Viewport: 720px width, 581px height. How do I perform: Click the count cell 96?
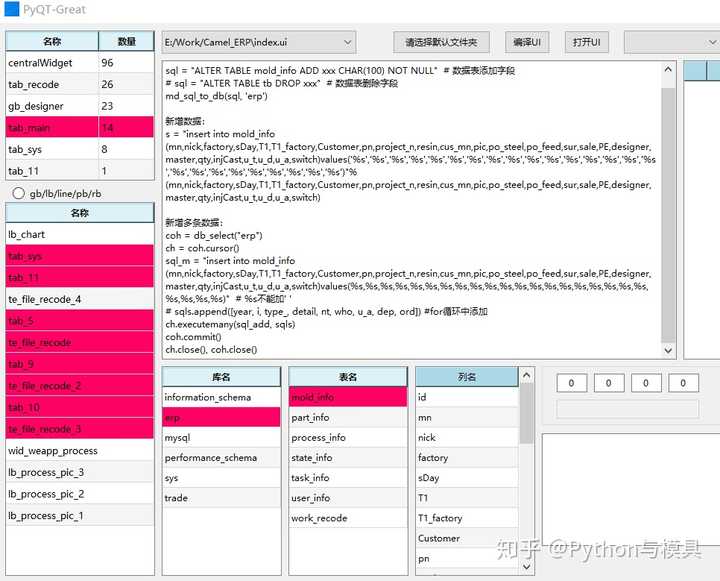[126, 63]
